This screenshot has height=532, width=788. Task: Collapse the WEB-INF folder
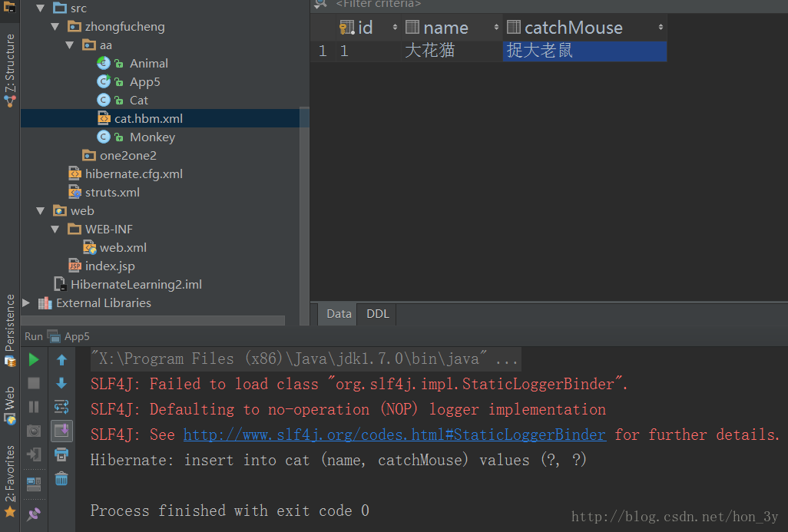[55, 230]
